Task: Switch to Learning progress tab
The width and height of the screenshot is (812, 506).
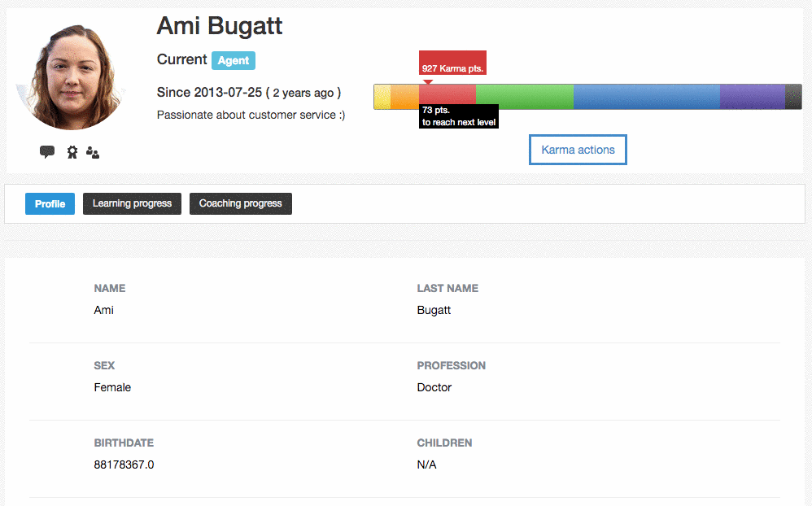Action: point(132,203)
